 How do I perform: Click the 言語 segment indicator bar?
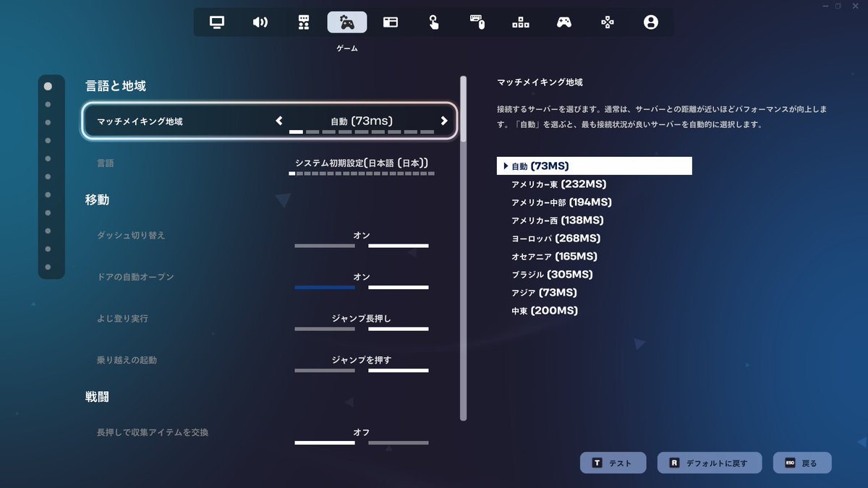coord(362,174)
